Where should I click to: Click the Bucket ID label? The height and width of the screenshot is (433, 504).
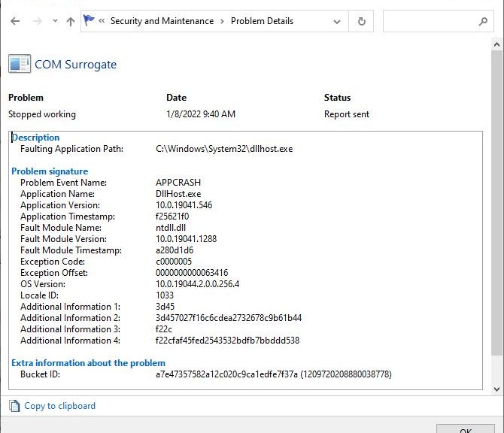pos(40,374)
